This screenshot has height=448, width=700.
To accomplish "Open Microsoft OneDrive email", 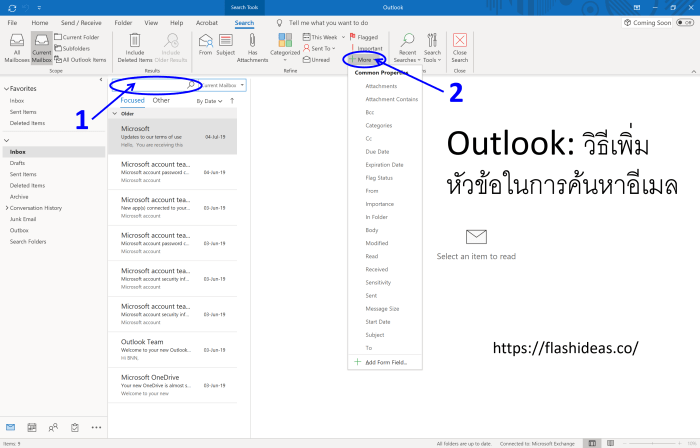I will pos(172,385).
